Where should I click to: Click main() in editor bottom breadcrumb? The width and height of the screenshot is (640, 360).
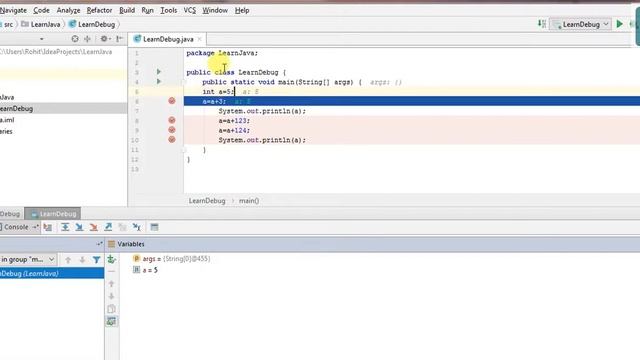click(249, 201)
